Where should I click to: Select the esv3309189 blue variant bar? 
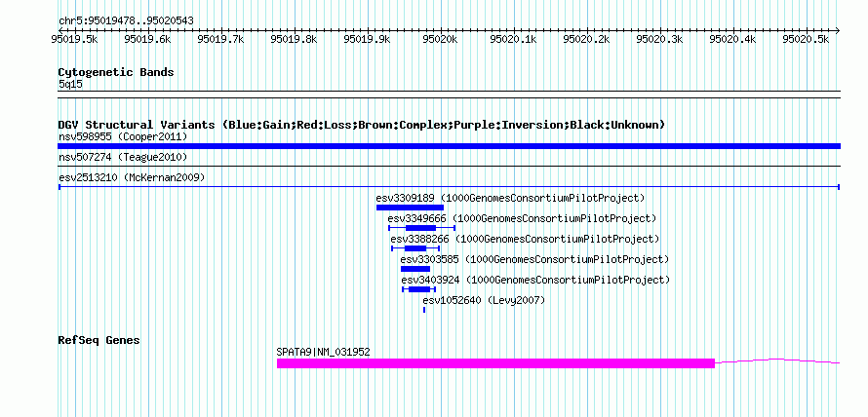click(410, 208)
